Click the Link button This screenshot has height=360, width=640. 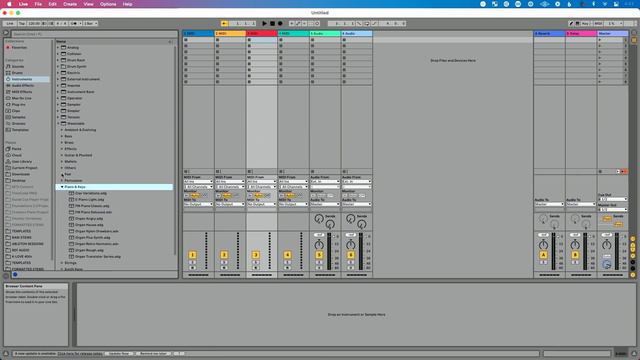tap(10, 24)
